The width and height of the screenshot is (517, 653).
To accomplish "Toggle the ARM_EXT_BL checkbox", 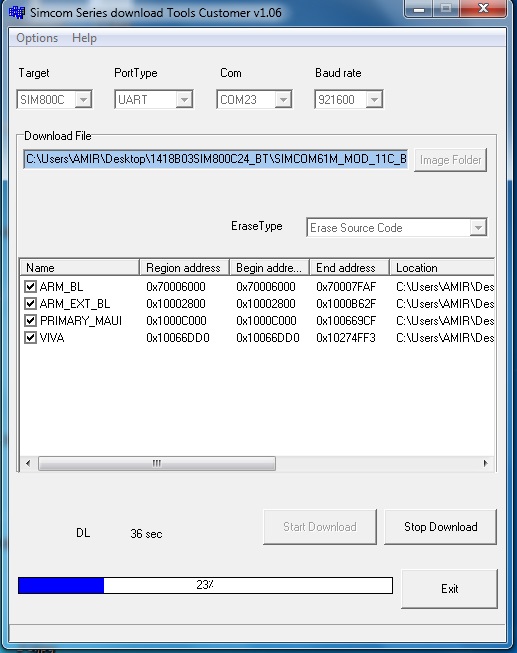I will (30, 304).
